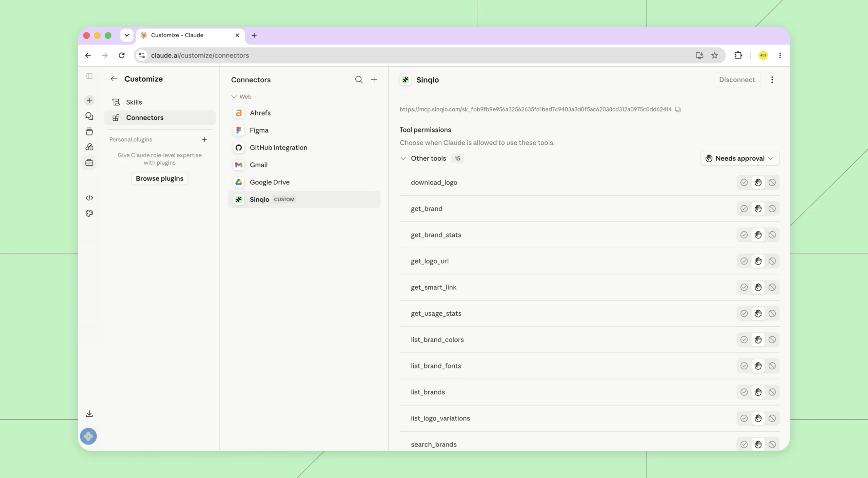The width and height of the screenshot is (868, 478).
Task: Open the palette icon in left rail
Action: (x=89, y=213)
